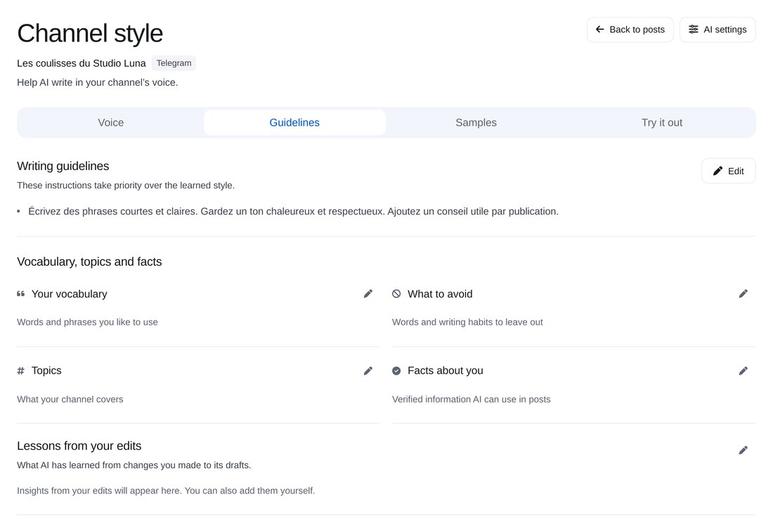Image resolution: width=773 pixels, height=532 pixels.
Task: Click the Topics heading
Action: coord(46,371)
